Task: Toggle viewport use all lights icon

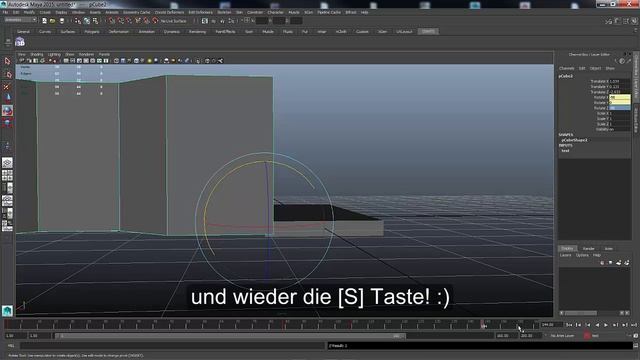Action: pos(149,61)
